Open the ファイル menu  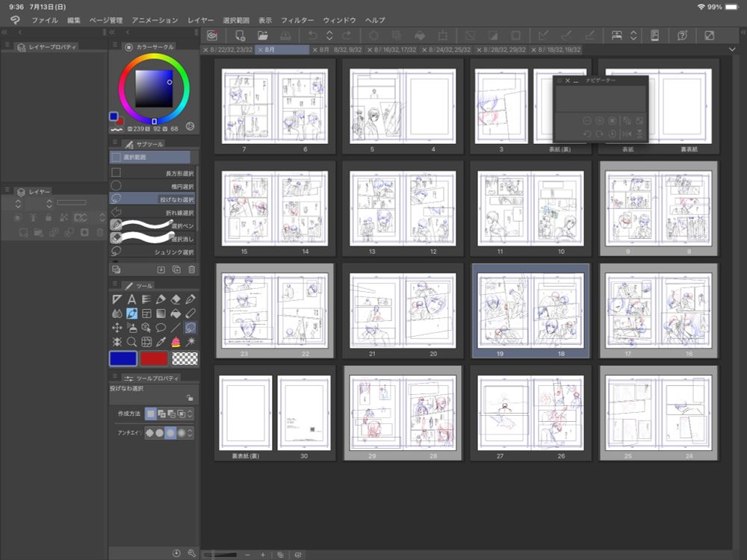(x=44, y=20)
